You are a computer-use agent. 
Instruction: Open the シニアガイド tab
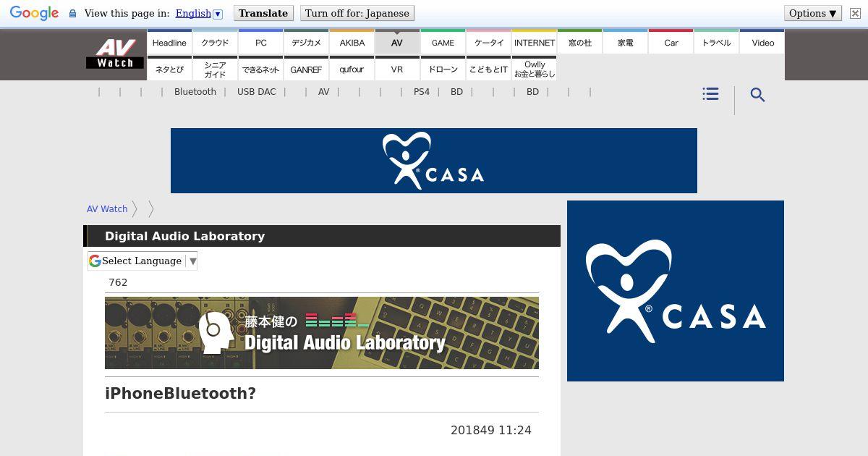click(215, 69)
